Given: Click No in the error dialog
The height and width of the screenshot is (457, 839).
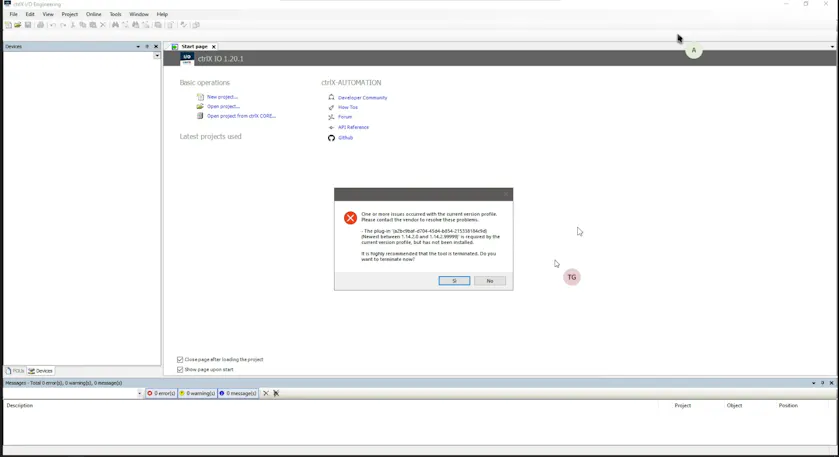Looking at the screenshot, I should tap(490, 281).
